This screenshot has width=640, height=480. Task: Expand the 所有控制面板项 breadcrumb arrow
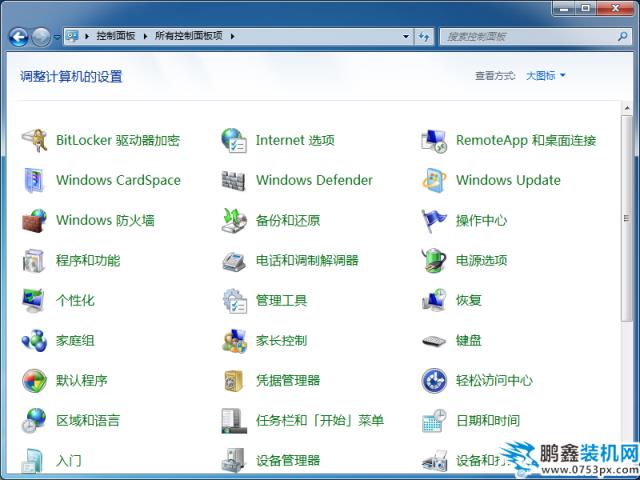(233, 36)
